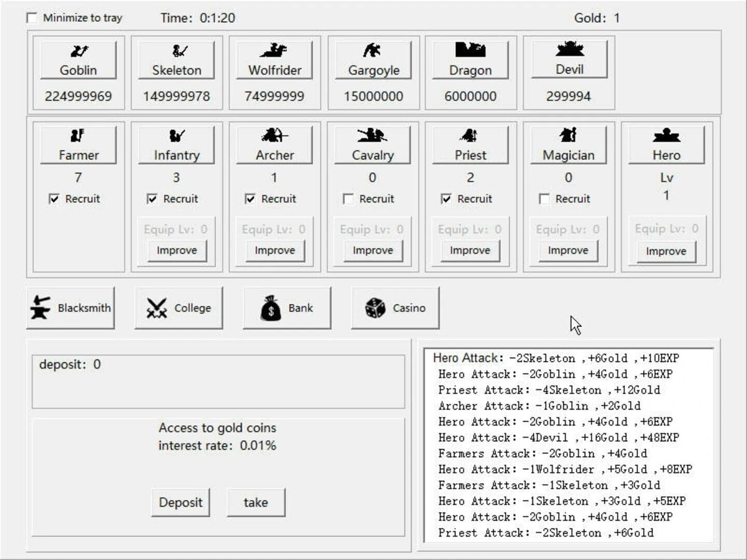The width and height of the screenshot is (747, 560).
Task: Open the Casino panel
Action: click(x=395, y=307)
